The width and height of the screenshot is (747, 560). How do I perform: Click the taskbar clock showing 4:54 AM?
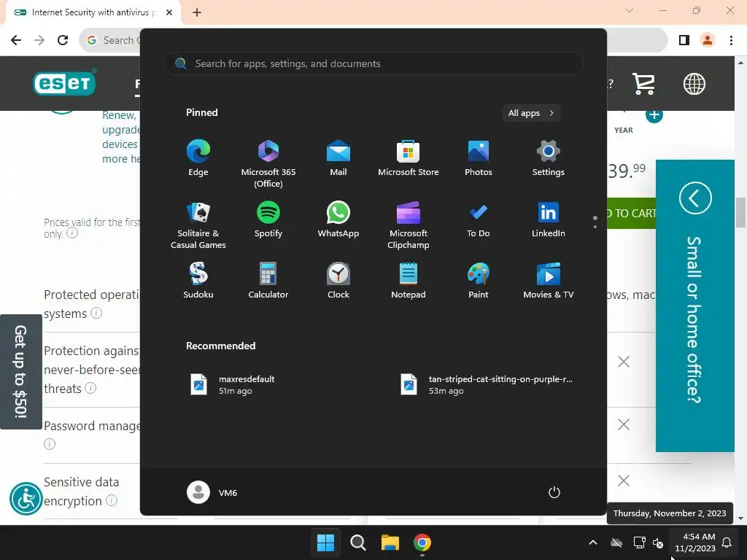click(x=695, y=542)
